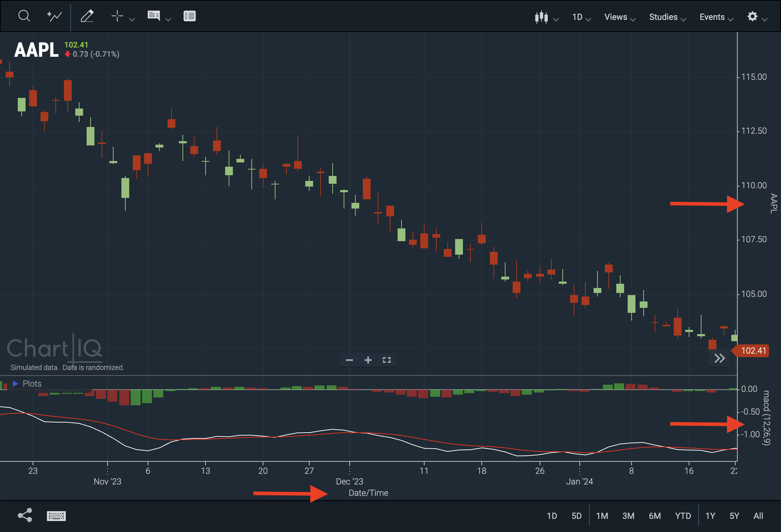Jump to latest data double-arrow button
This screenshot has width=781, height=532.
720,358
